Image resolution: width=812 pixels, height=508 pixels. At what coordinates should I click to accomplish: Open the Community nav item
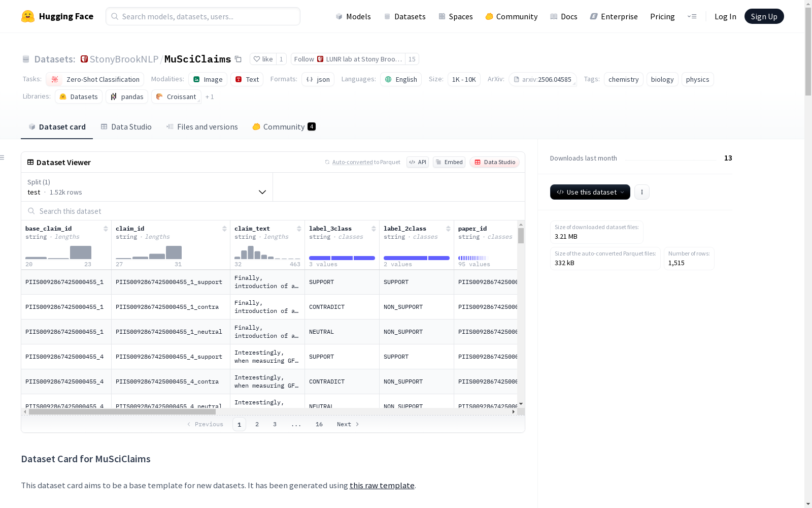click(512, 16)
